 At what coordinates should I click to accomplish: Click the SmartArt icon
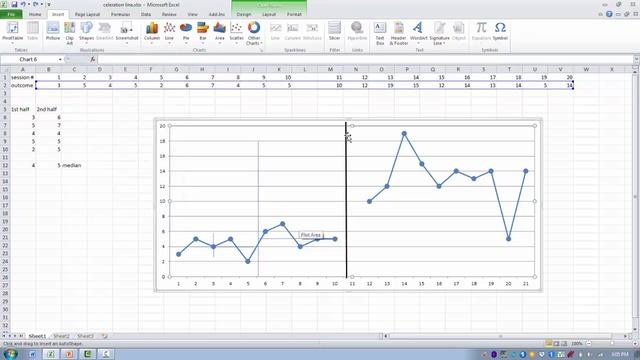point(104,32)
